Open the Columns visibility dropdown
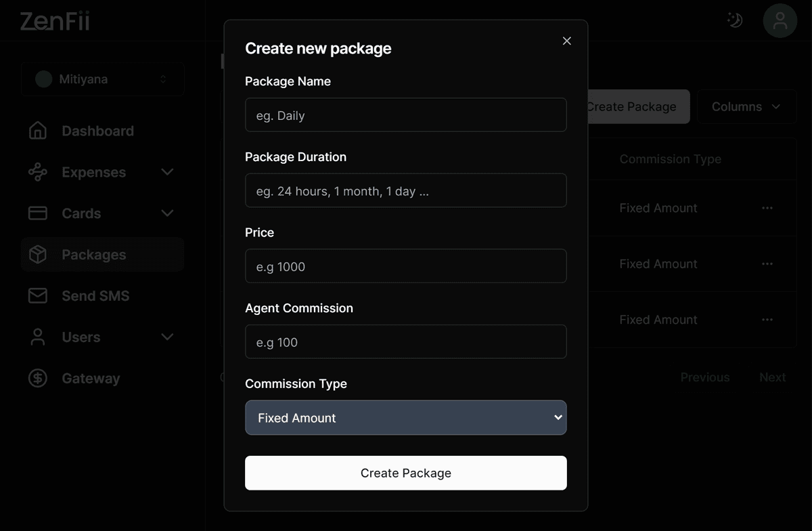Viewport: 812px width, 531px height. [746, 107]
